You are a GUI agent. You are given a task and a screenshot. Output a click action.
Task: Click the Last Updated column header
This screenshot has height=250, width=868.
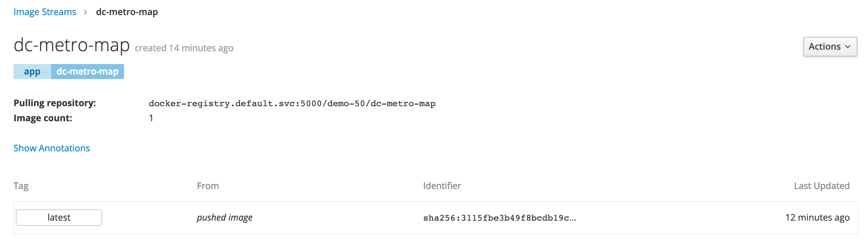click(822, 186)
